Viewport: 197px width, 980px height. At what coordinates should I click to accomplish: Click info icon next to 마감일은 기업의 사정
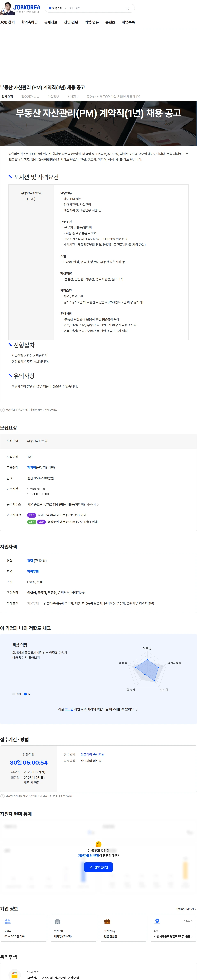tap(2, 796)
